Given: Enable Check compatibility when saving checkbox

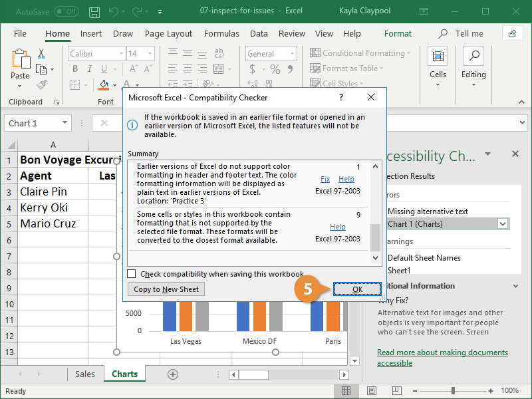Looking at the screenshot, I should (x=132, y=274).
